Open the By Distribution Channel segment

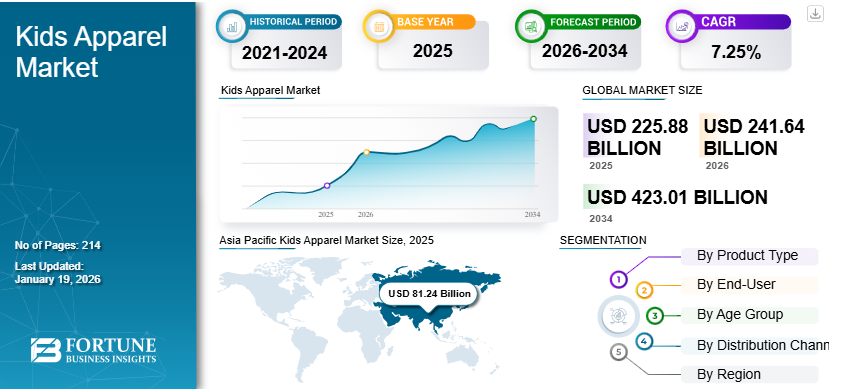point(755,345)
